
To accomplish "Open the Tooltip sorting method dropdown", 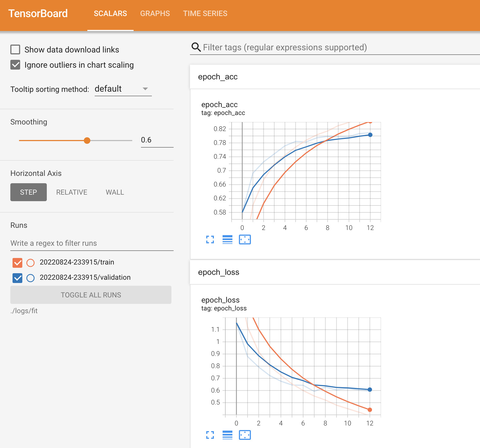I will [x=123, y=89].
